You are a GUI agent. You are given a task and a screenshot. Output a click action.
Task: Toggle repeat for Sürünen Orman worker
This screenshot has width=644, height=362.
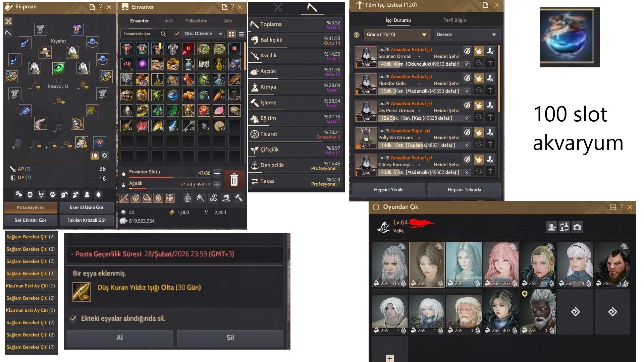click(479, 63)
